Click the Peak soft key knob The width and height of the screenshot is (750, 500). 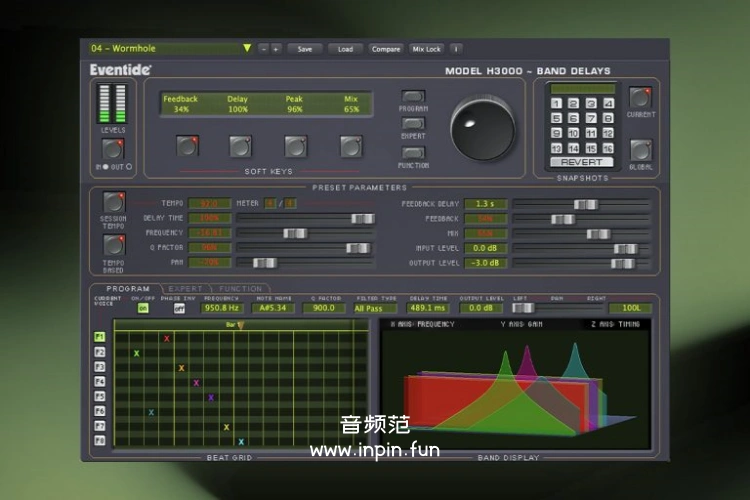pos(296,146)
